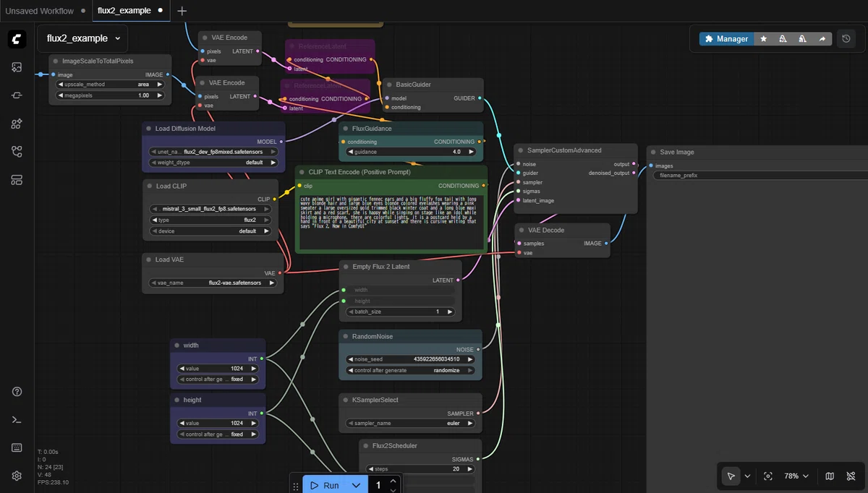Increase the Run batch count with the up arrow

393,481
